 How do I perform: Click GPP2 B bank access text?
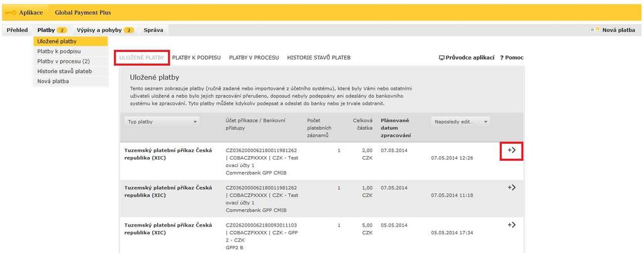tap(235, 248)
